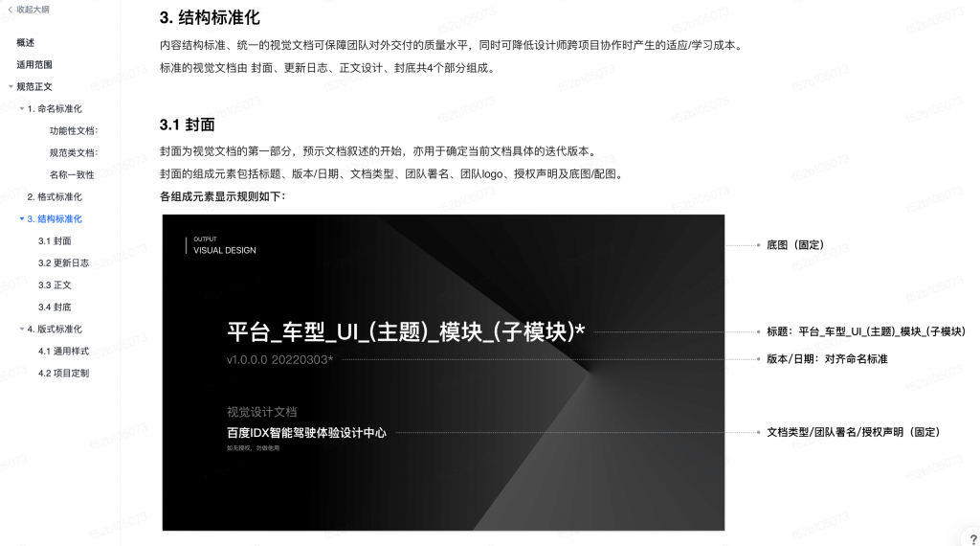Open the 概述 outline entry

(x=26, y=42)
